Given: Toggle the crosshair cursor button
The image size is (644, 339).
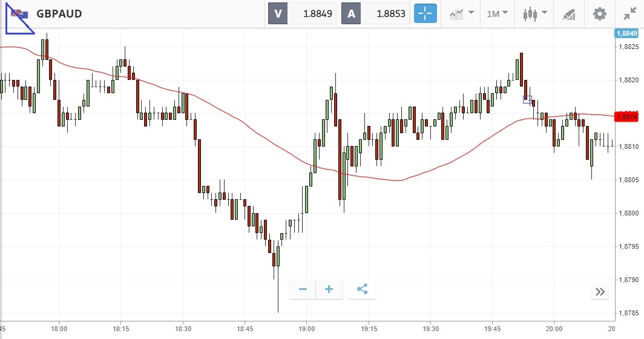Looking at the screenshot, I should (x=425, y=13).
